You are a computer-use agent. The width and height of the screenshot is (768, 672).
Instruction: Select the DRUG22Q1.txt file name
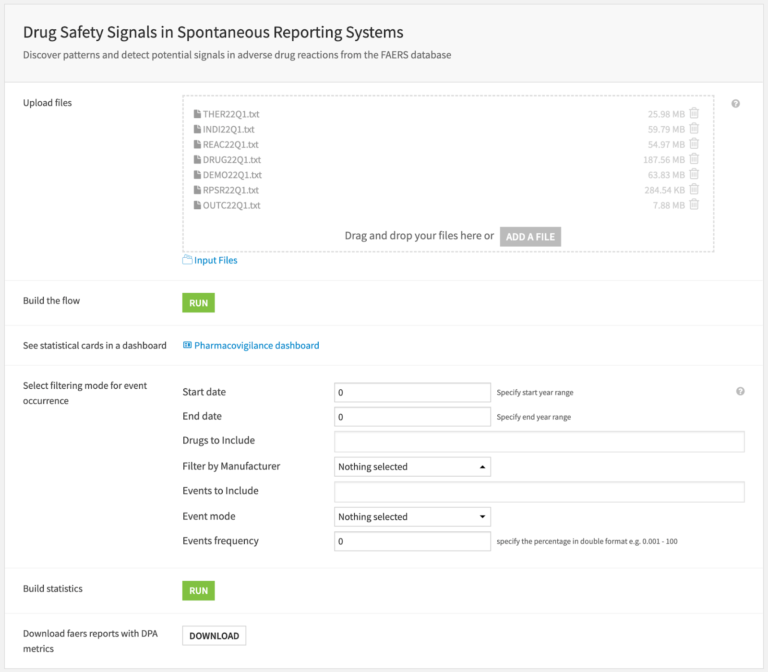[x=232, y=160]
